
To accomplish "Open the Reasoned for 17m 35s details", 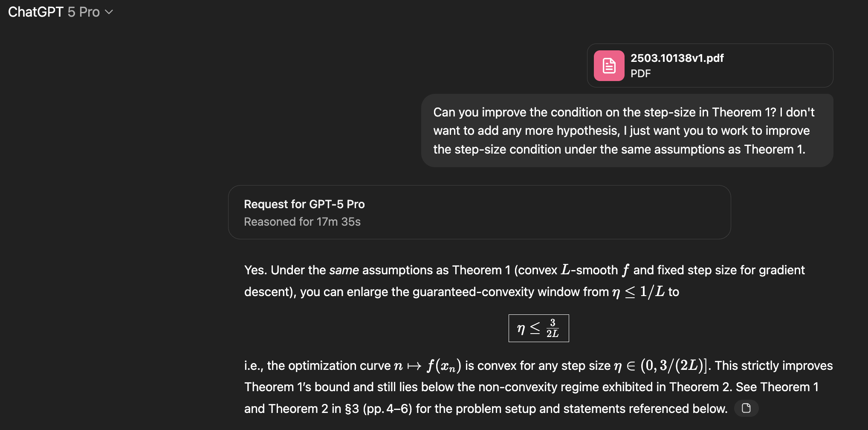I will [302, 222].
